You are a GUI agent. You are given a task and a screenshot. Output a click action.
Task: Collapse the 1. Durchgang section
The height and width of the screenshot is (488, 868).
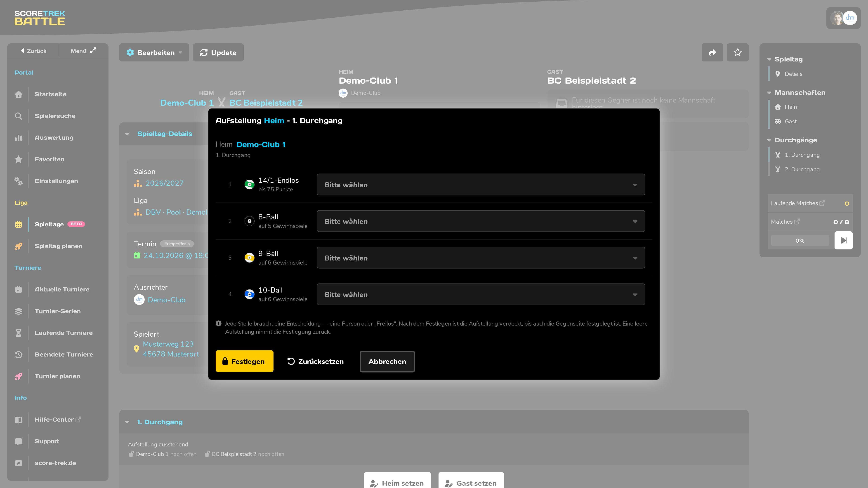[127, 422]
